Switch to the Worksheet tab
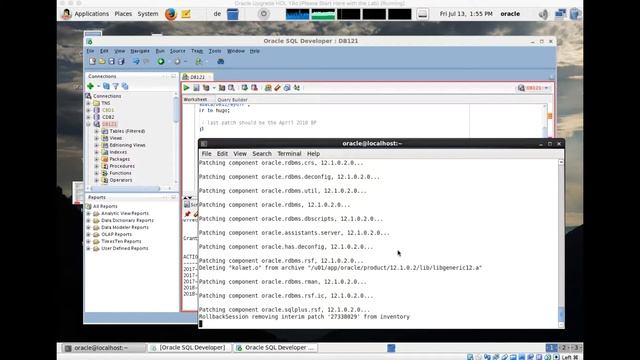Screen dimensions: 640x360 point(195,100)
